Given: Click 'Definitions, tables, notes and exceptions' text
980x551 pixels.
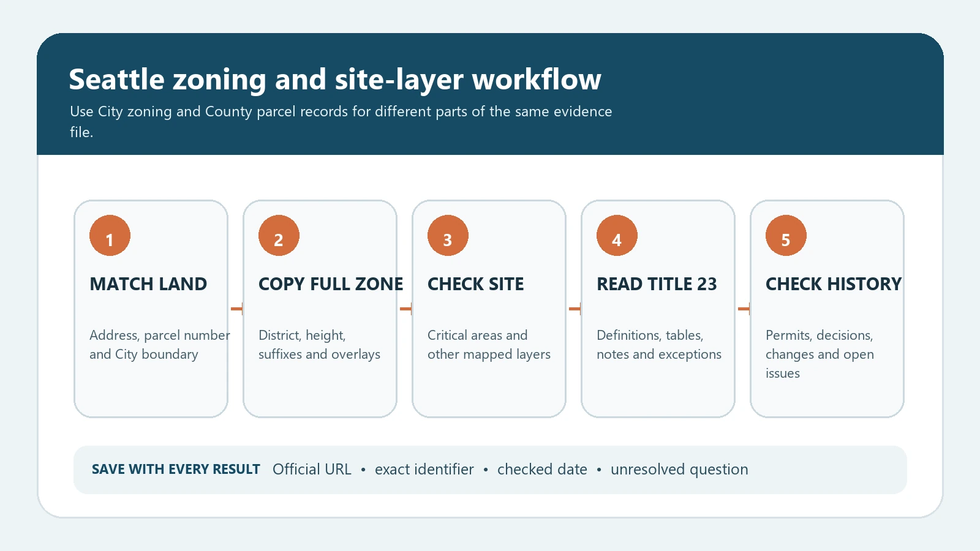Looking at the screenshot, I should pos(659,345).
